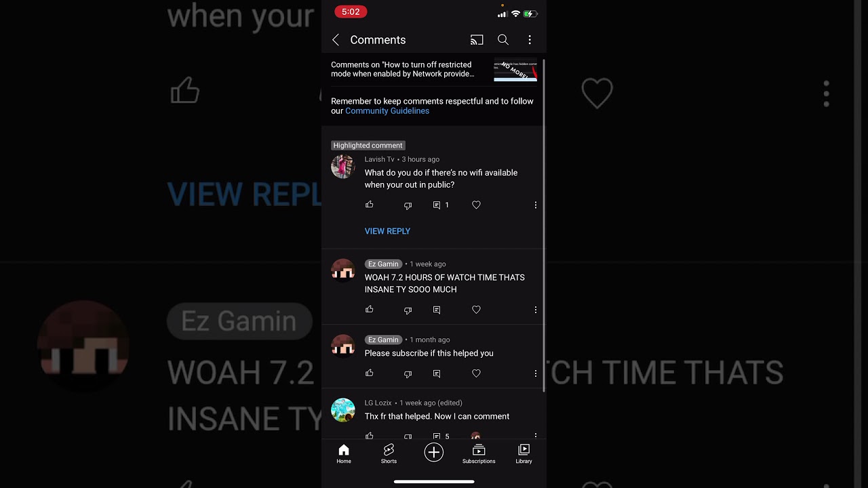Open reply icon on Lavish Tv comment

[437, 205]
